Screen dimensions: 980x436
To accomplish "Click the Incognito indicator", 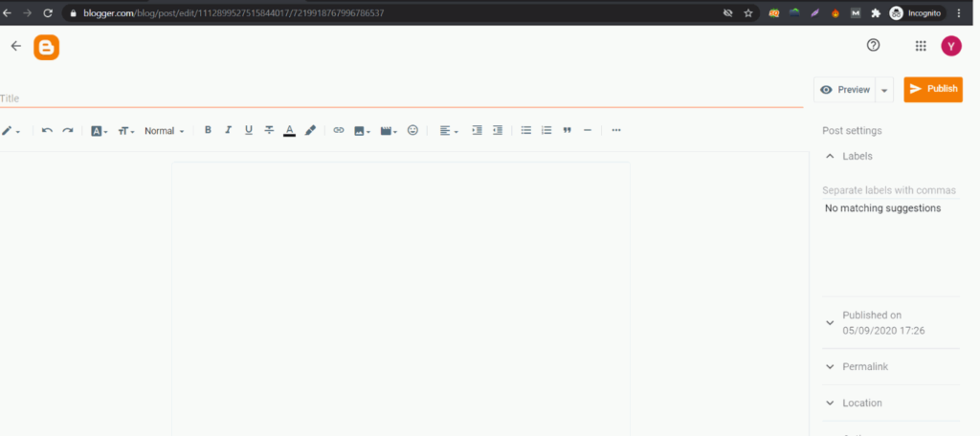I will pyautogui.click(x=916, y=12).
